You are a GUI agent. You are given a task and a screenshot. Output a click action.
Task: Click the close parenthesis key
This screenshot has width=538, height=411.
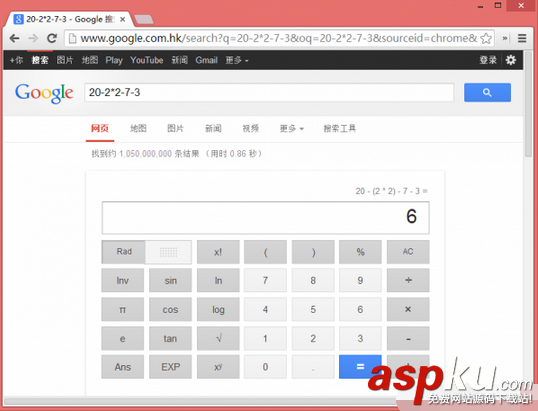[x=313, y=252]
